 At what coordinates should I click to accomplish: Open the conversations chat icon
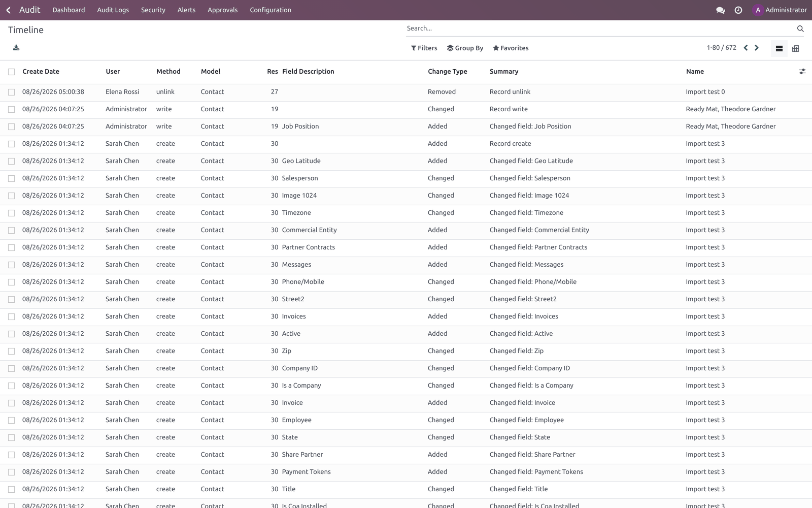tap(720, 10)
